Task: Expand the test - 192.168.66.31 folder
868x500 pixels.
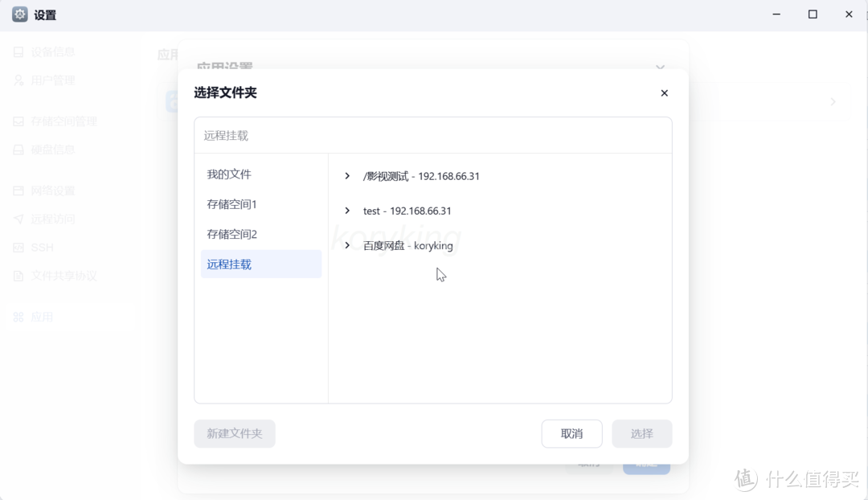Action: (347, 211)
